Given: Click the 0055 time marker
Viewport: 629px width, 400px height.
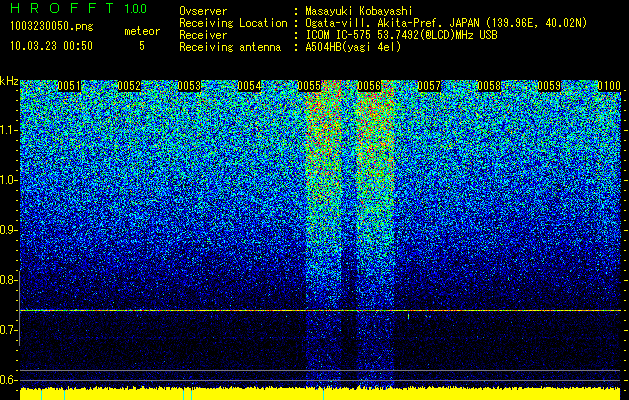Looking at the screenshot, I should [309, 86].
